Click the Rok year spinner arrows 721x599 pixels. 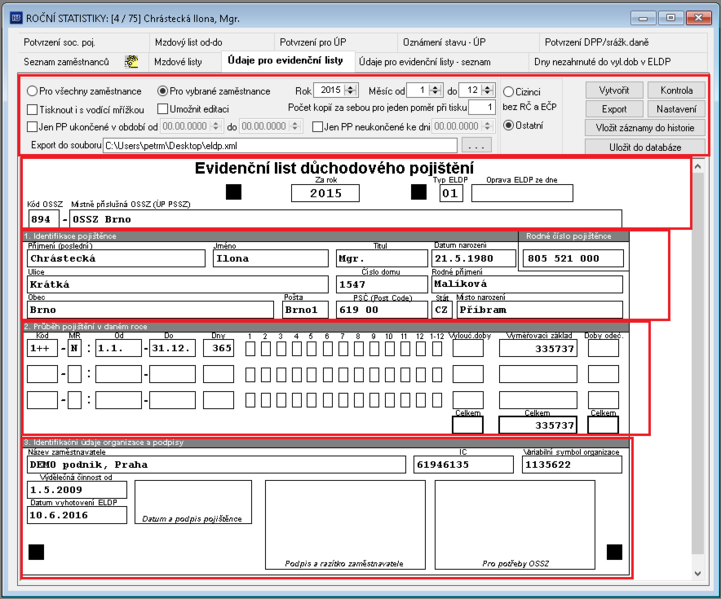coord(351,90)
